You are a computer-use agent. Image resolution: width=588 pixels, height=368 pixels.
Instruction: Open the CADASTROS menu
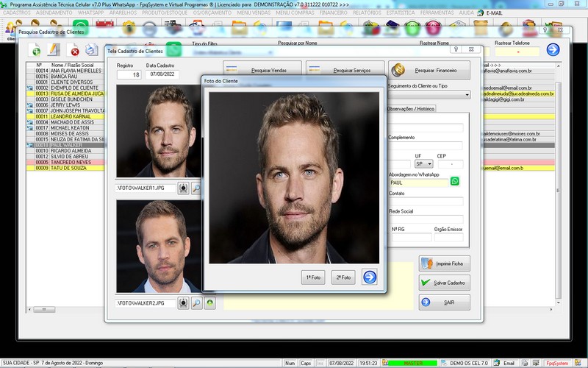point(17,13)
